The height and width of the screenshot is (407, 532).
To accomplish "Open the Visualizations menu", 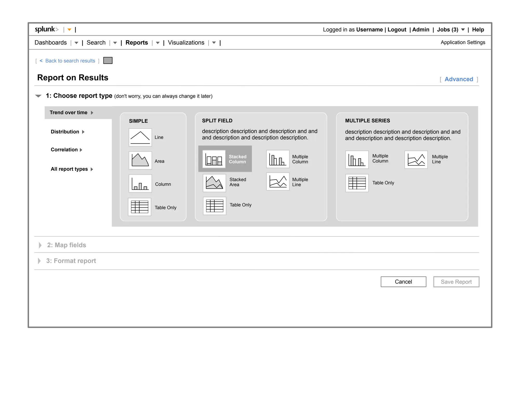I will [x=186, y=43].
